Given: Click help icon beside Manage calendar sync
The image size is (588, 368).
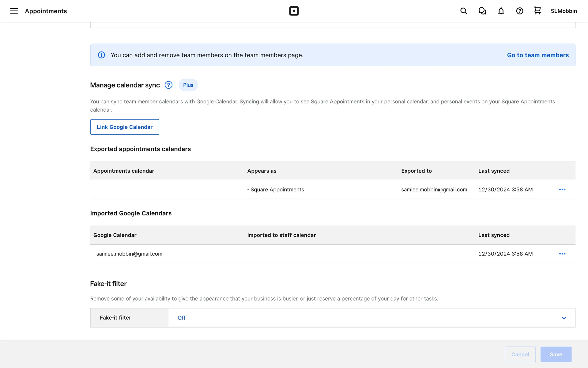Looking at the screenshot, I should click(168, 85).
